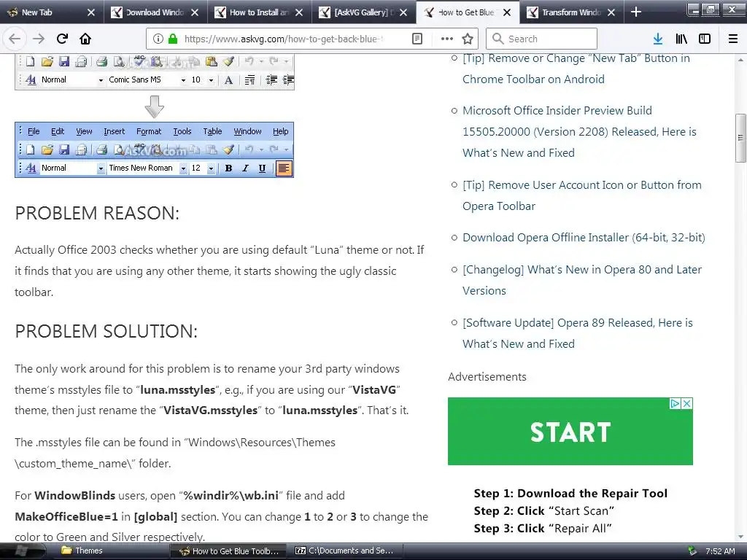Open the Start button on taskbar

click(21, 551)
